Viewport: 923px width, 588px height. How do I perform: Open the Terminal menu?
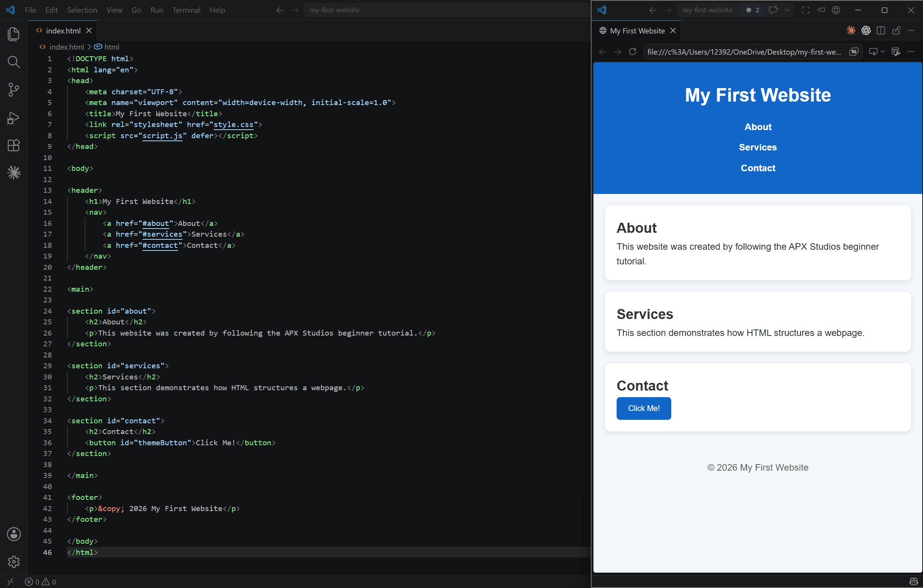[x=186, y=10]
